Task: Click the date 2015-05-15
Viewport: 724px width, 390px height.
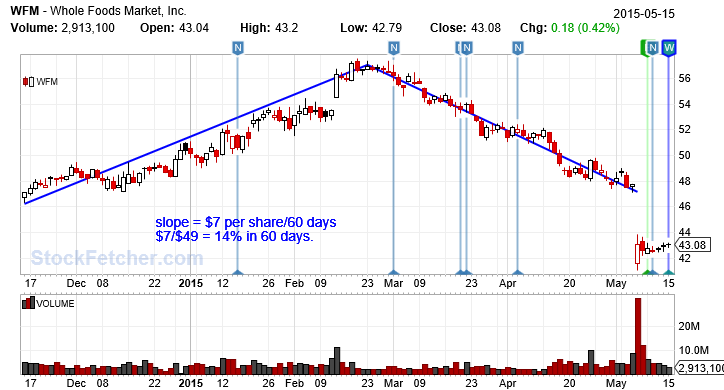Action: 644,14
